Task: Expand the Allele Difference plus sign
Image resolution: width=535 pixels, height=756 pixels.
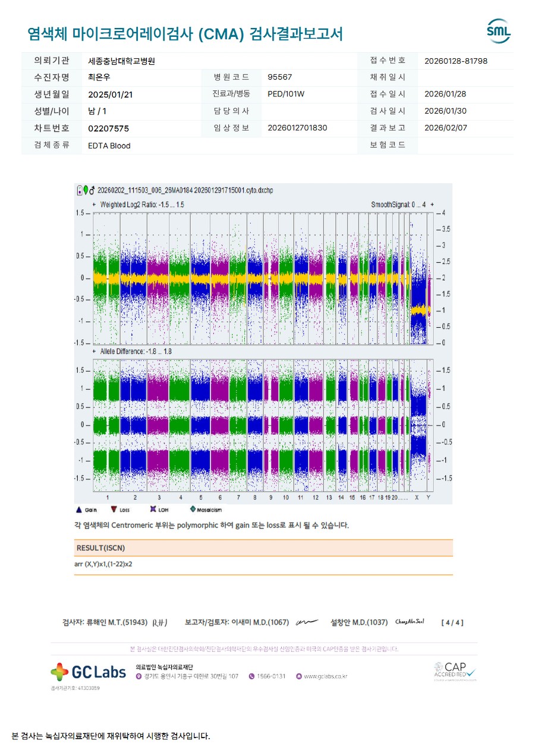Action: pyautogui.click(x=94, y=352)
